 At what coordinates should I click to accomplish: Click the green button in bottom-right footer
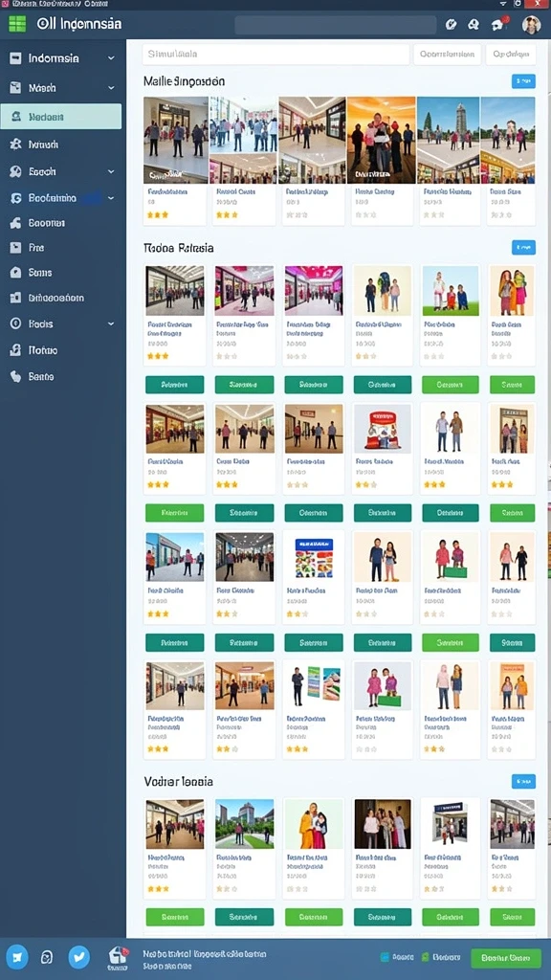coord(505,957)
